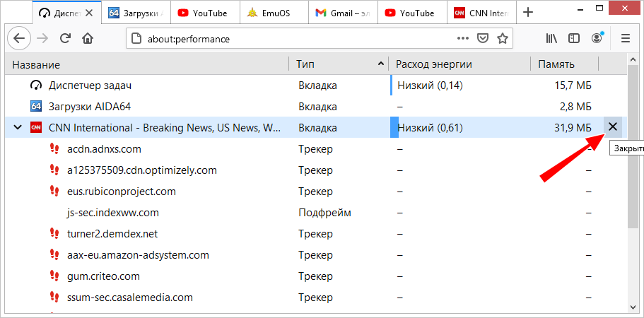Open the Library toolbar icon
Viewport: 644px width, 318px height.
[x=551, y=39]
